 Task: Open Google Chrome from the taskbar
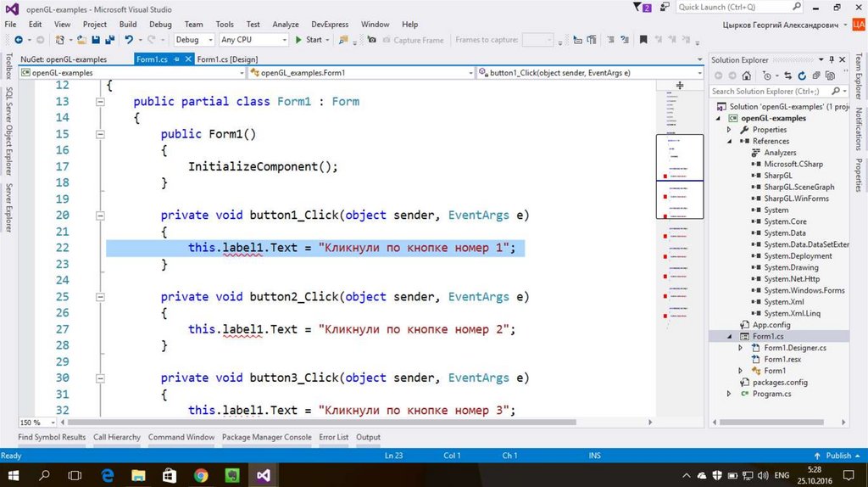[x=201, y=475]
